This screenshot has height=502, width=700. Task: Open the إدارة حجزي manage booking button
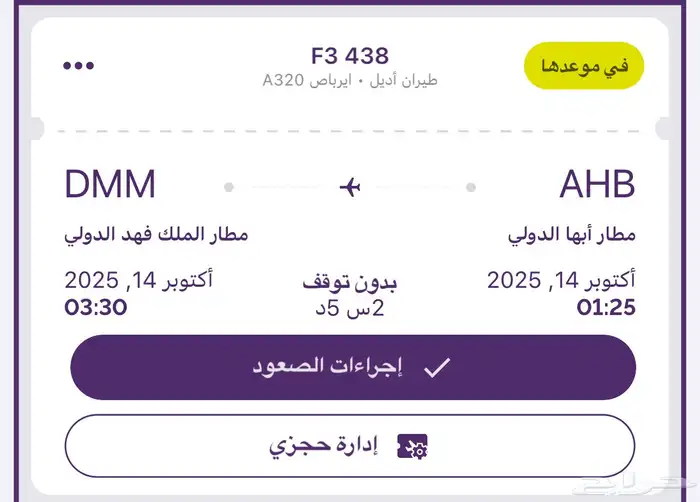(x=350, y=446)
